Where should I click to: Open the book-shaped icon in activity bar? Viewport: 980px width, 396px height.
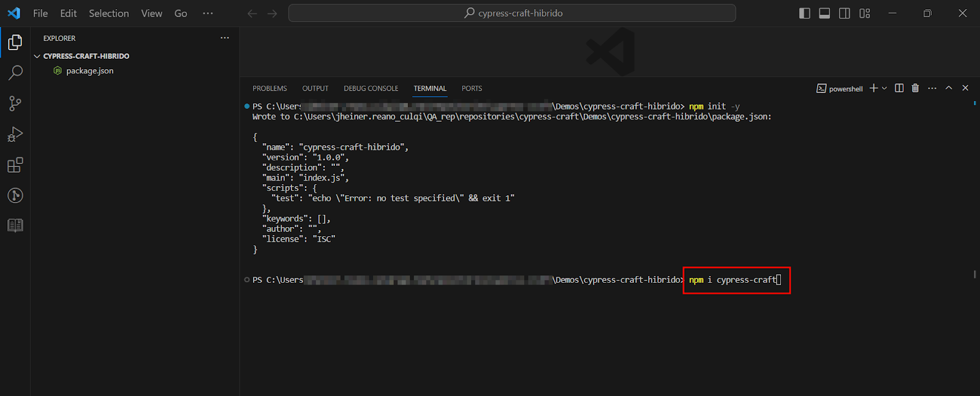tap(15, 225)
